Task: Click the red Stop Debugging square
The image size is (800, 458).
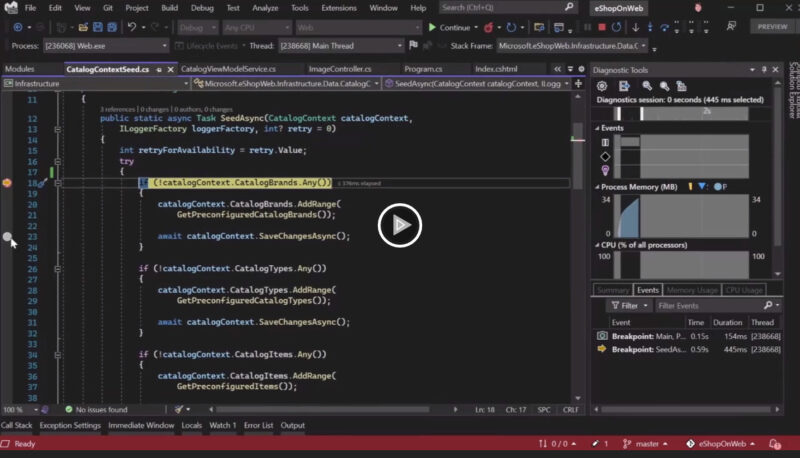Action: [602, 28]
